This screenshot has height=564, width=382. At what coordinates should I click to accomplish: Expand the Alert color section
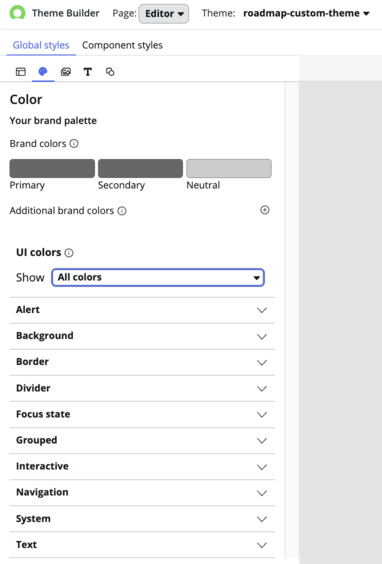[142, 310]
